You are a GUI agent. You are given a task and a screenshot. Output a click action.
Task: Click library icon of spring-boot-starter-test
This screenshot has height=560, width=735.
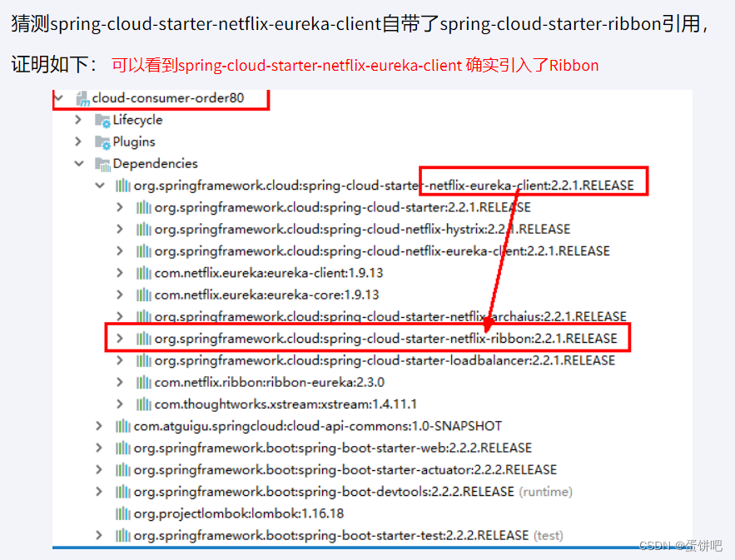(x=123, y=535)
